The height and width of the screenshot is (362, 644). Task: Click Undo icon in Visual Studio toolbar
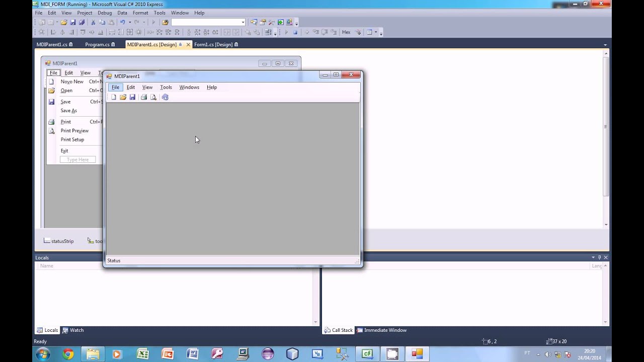click(x=122, y=22)
